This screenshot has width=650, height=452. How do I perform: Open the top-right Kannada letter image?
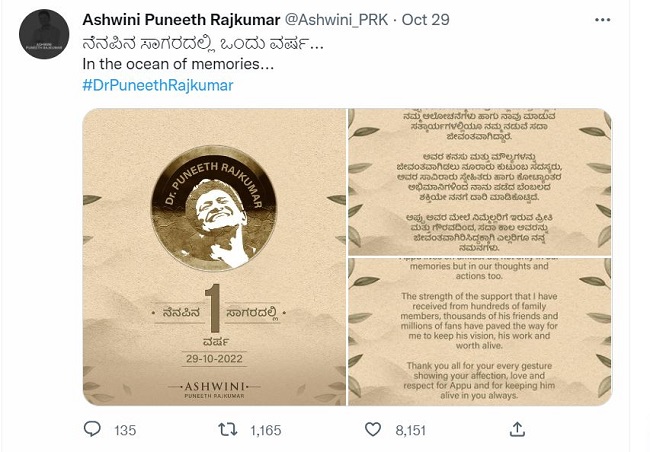pos(479,181)
